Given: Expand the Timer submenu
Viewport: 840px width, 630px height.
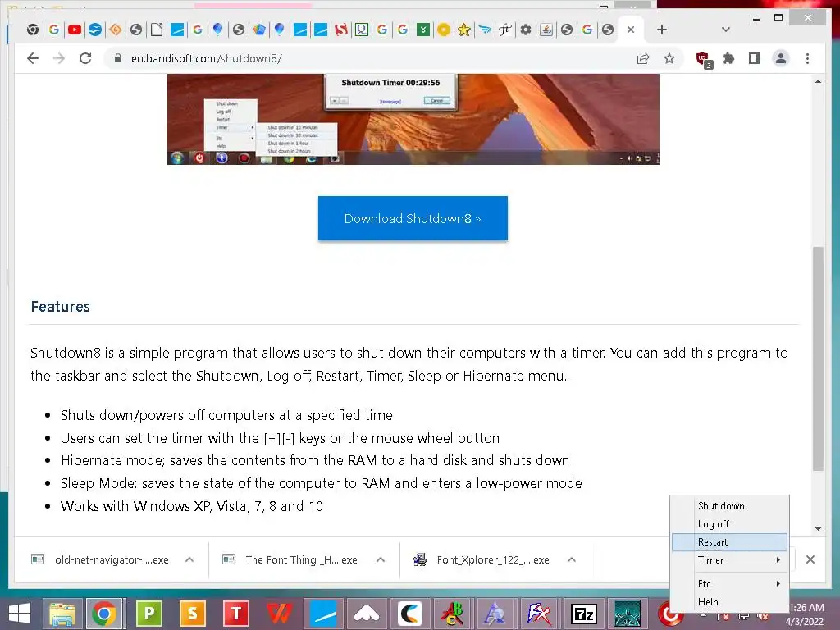Looking at the screenshot, I should point(729,559).
